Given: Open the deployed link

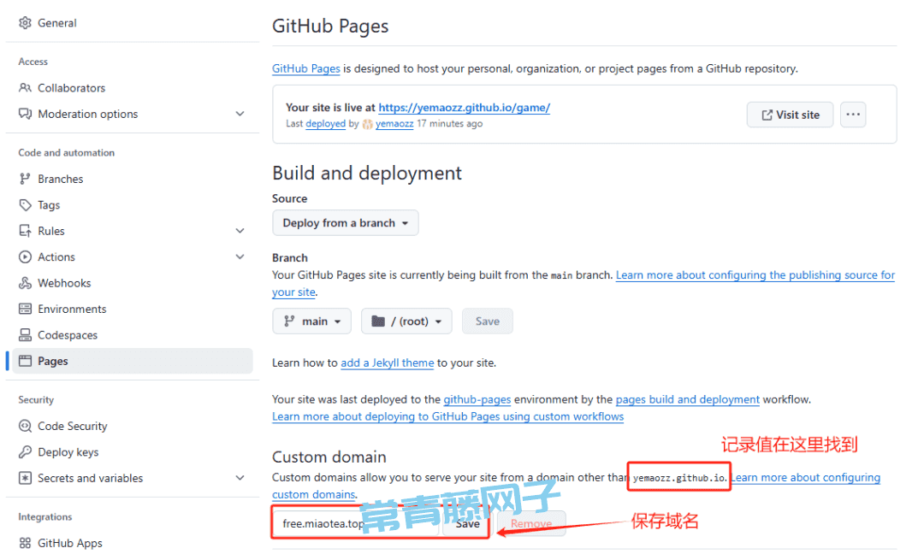Looking at the screenshot, I should tap(325, 124).
